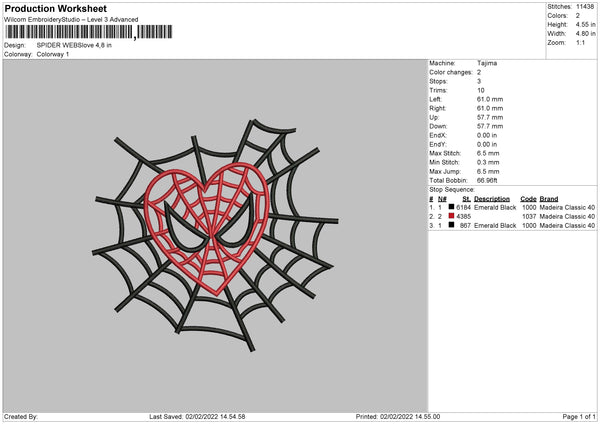This screenshot has width=600, height=424.
Task: Select Min Stitch value 0.3 mm
Action: [488, 162]
